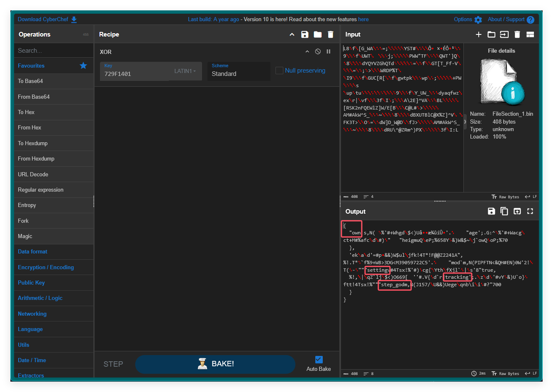Select the URL Decode operation

pyautogui.click(x=54, y=174)
